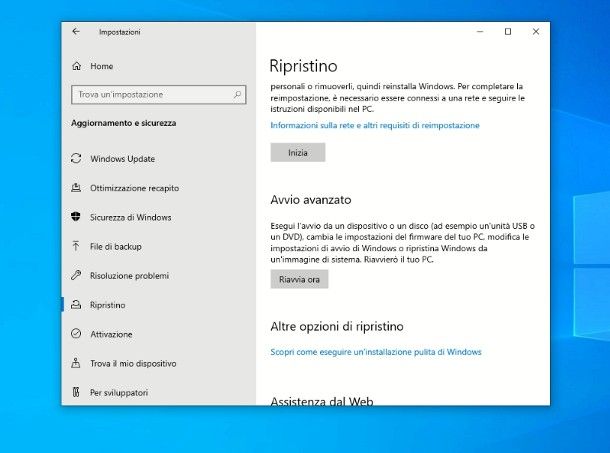The height and width of the screenshot is (453, 610).
Task: Maximize the Impostazioni window
Action: tap(508, 32)
